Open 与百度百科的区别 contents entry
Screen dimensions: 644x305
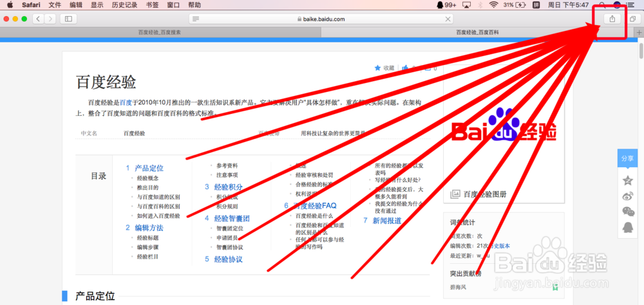click(x=158, y=207)
